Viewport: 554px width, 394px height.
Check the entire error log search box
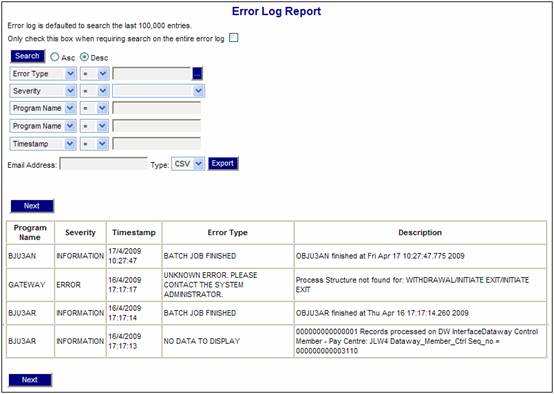click(x=234, y=38)
